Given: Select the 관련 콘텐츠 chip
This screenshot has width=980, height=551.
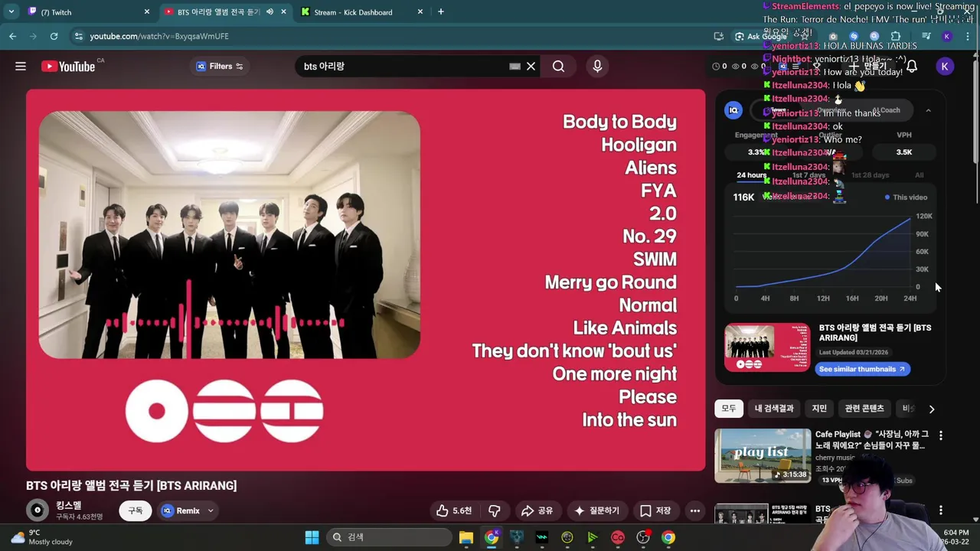Looking at the screenshot, I should click(864, 409).
